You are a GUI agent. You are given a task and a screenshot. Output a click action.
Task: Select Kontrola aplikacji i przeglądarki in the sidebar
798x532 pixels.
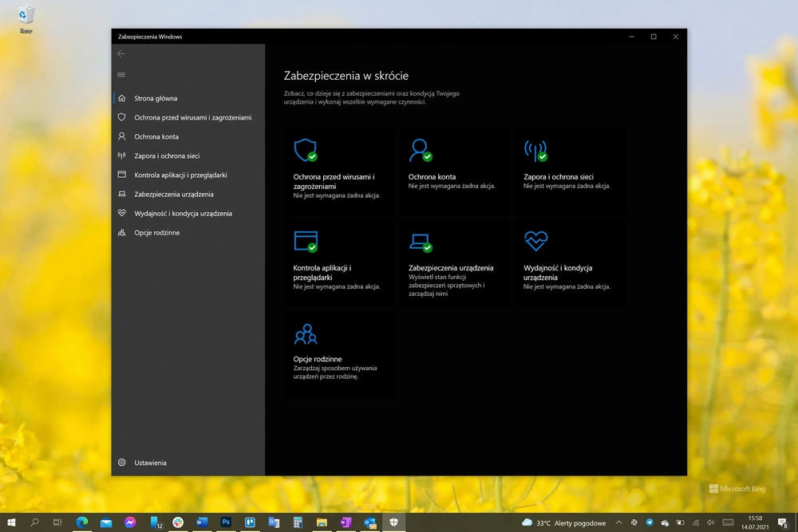189,175
